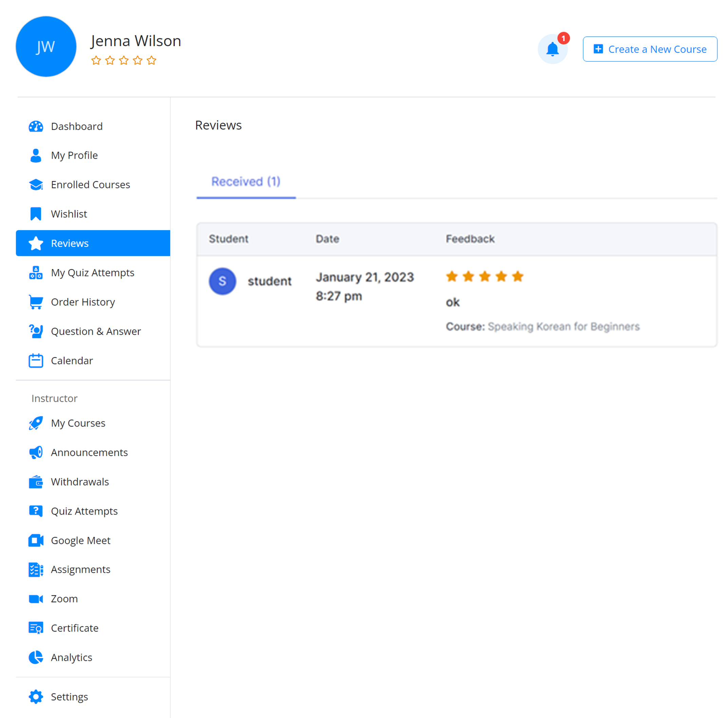Click the Google Meet camera icon
The image size is (728, 718).
coord(36,540)
